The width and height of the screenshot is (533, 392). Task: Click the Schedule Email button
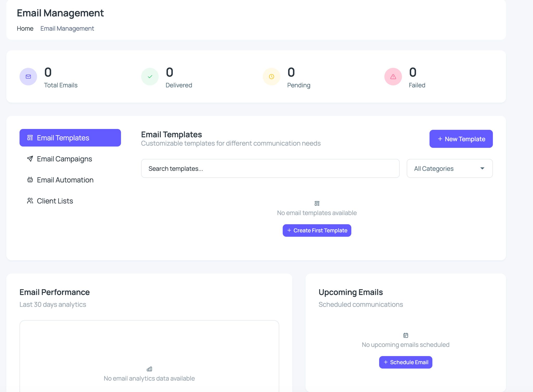(x=405, y=362)
